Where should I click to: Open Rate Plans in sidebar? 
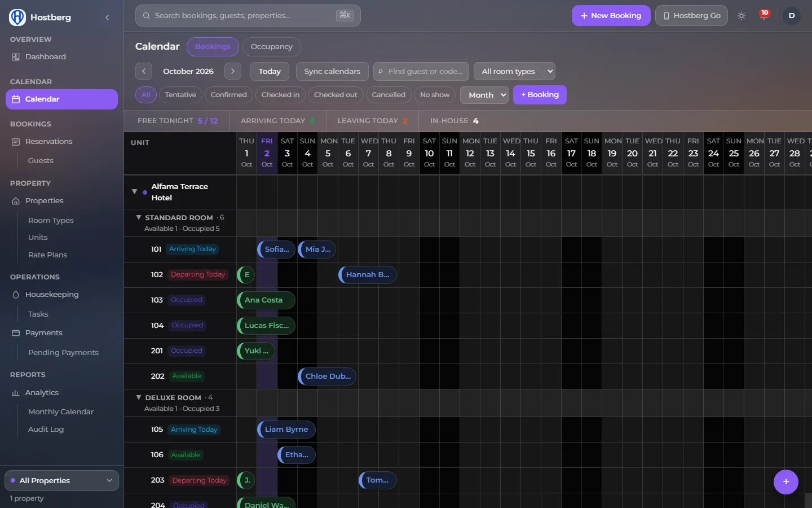[48, 255]
